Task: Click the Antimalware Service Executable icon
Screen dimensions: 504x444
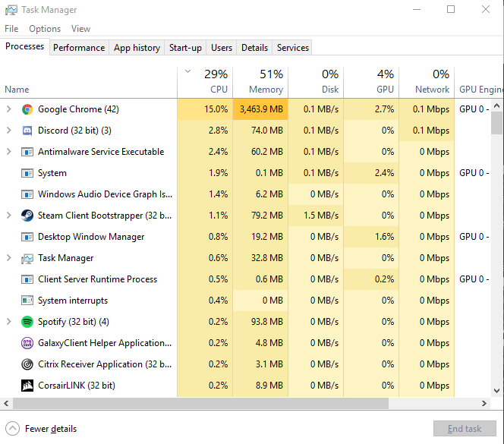Action: pos(27,152)
